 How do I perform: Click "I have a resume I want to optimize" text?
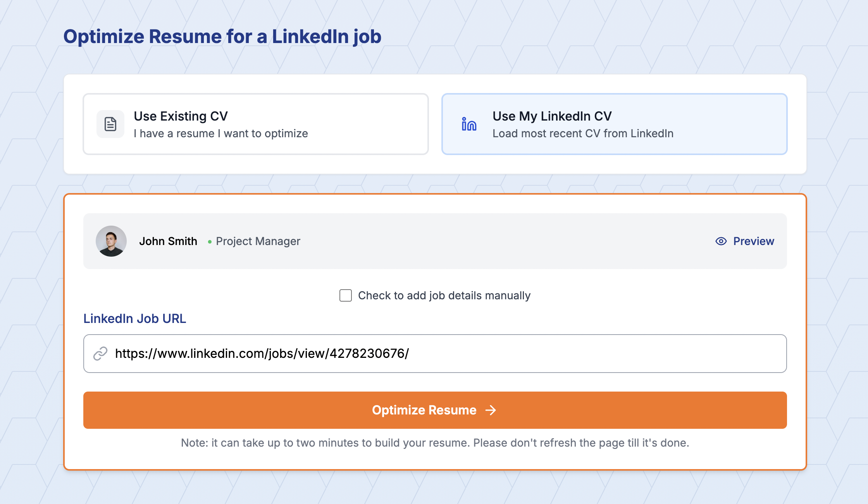(x=221, y=133)
